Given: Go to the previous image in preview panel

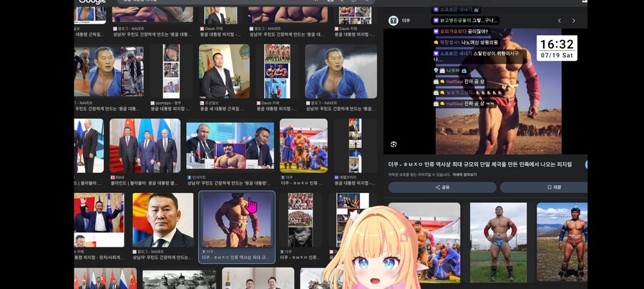Looking at the screenshot, I should click(x=559, y=21).
